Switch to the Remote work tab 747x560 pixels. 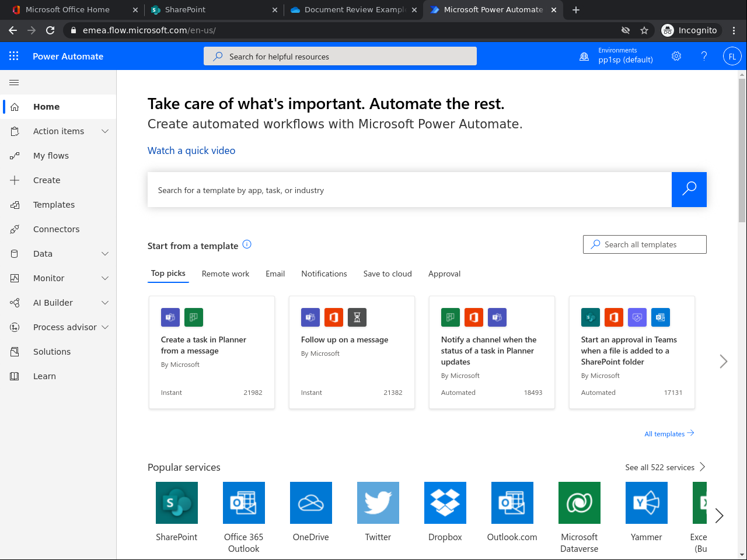click(225, 274)
